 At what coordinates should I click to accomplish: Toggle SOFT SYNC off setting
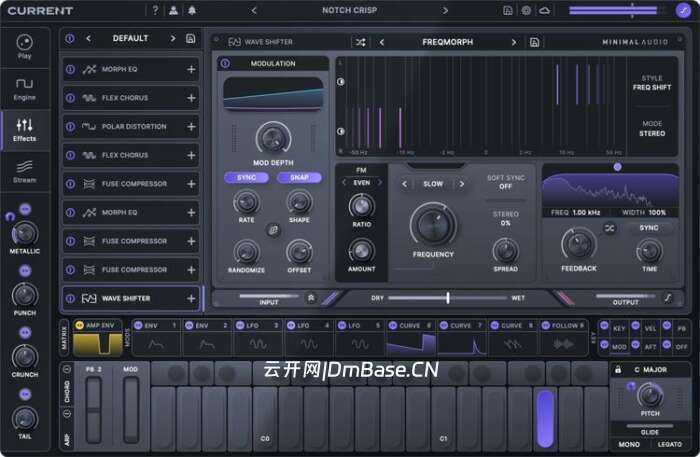(505, 182)
